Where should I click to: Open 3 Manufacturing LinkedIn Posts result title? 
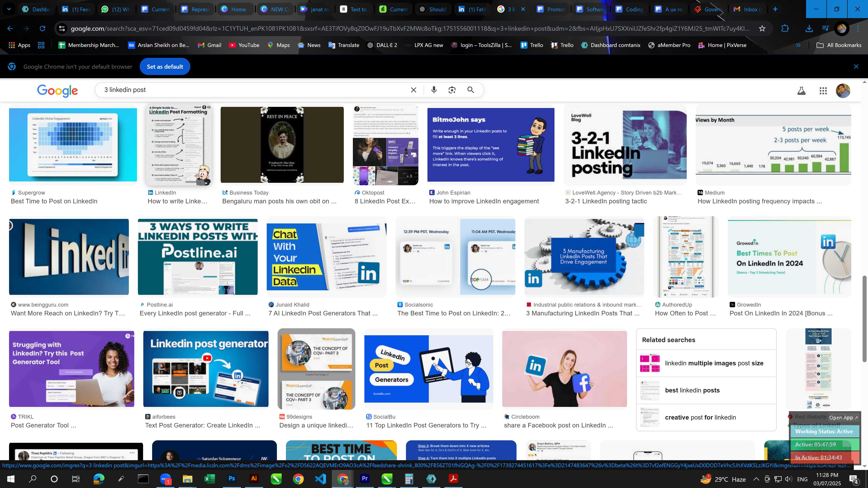tap(583, 313)
